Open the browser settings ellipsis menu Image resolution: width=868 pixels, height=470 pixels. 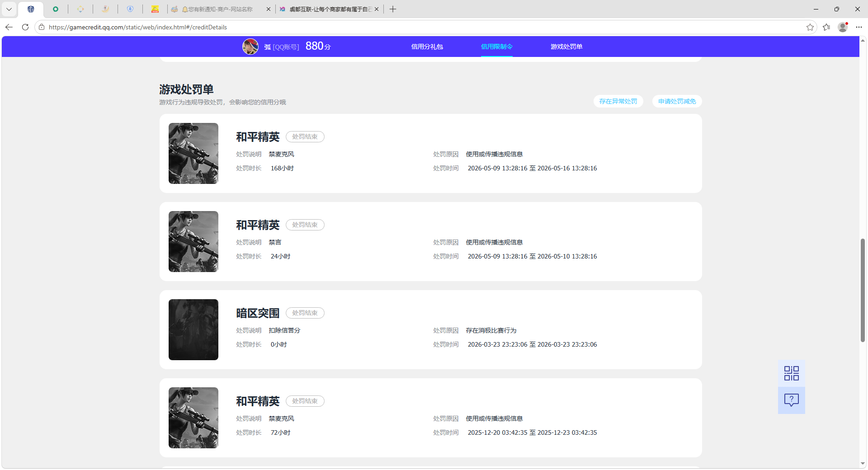(859, 27)
